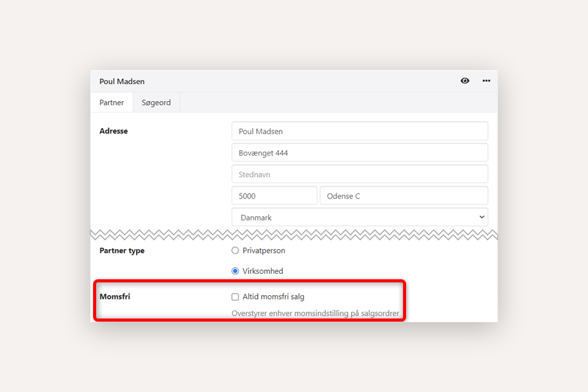
Task: Choose the Privatperson radio button
Action: click(235, 251)
